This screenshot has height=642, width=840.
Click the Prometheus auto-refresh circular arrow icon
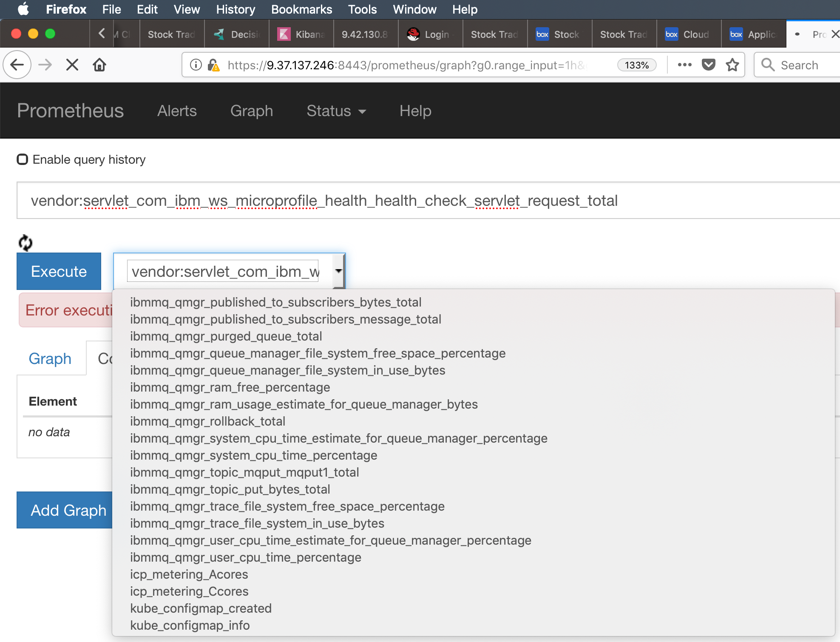26,242
